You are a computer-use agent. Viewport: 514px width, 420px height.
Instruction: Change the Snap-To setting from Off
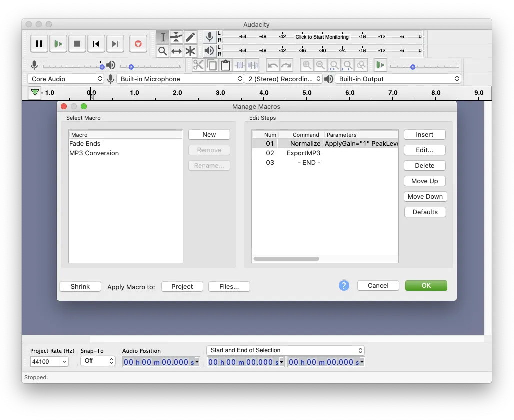click(x=98, y=361)
